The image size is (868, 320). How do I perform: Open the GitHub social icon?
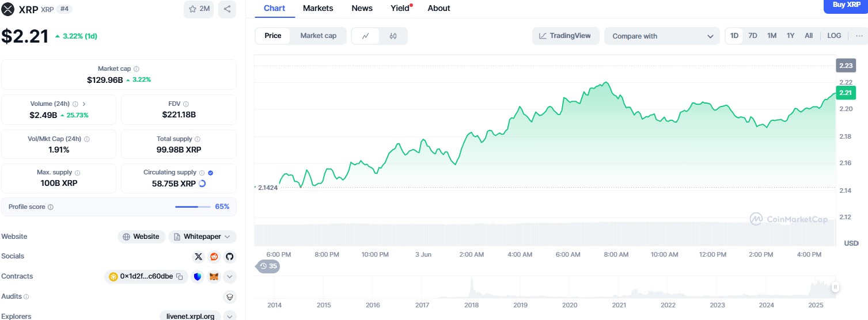(229, 257)
